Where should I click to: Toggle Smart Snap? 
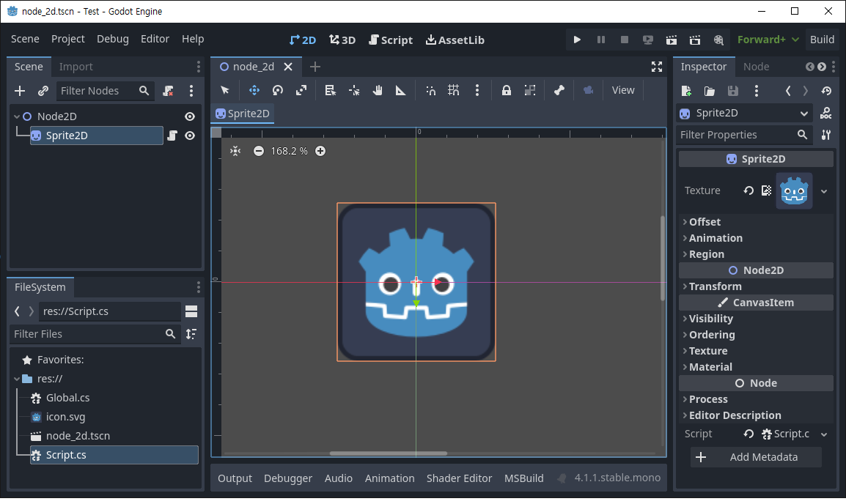coord(430,91)
